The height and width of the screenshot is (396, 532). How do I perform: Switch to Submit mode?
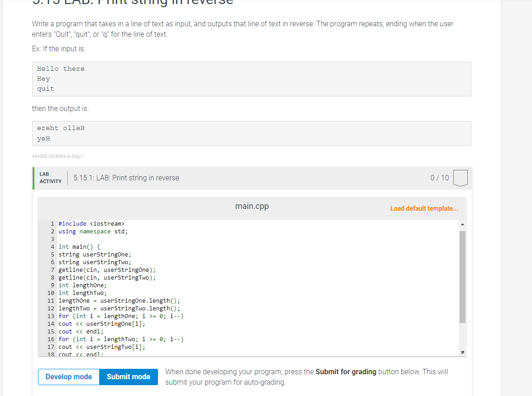coord(128,377)
